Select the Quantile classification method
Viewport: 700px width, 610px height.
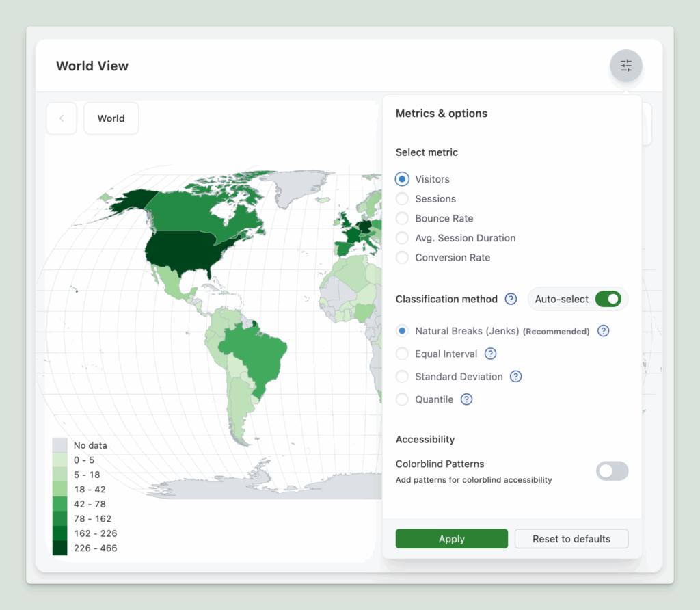click(x=403, y=399)
